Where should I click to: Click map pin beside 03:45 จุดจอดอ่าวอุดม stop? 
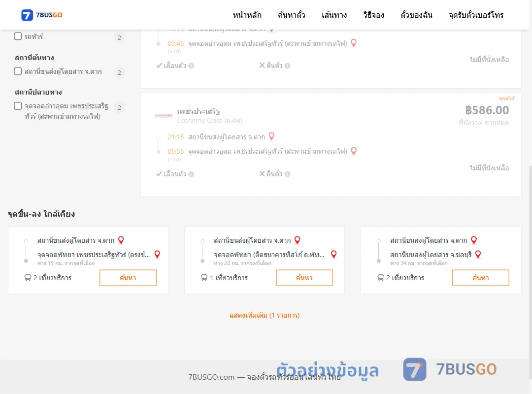pyautogui.click(x=354, y=43)
